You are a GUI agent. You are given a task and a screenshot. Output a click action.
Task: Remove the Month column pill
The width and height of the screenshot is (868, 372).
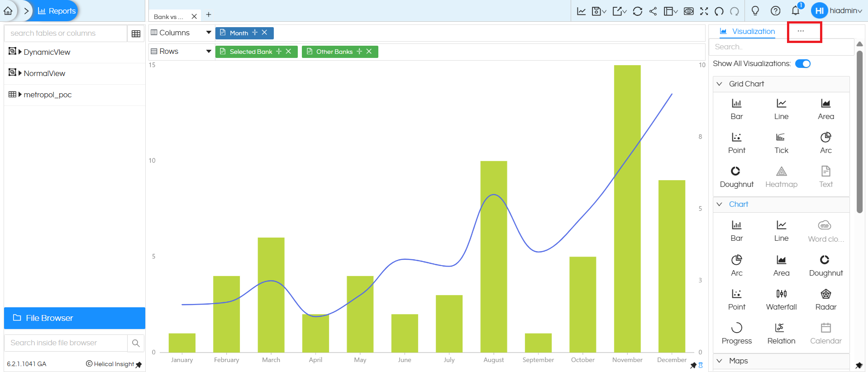pyautogui.click(x=265, y=33)
